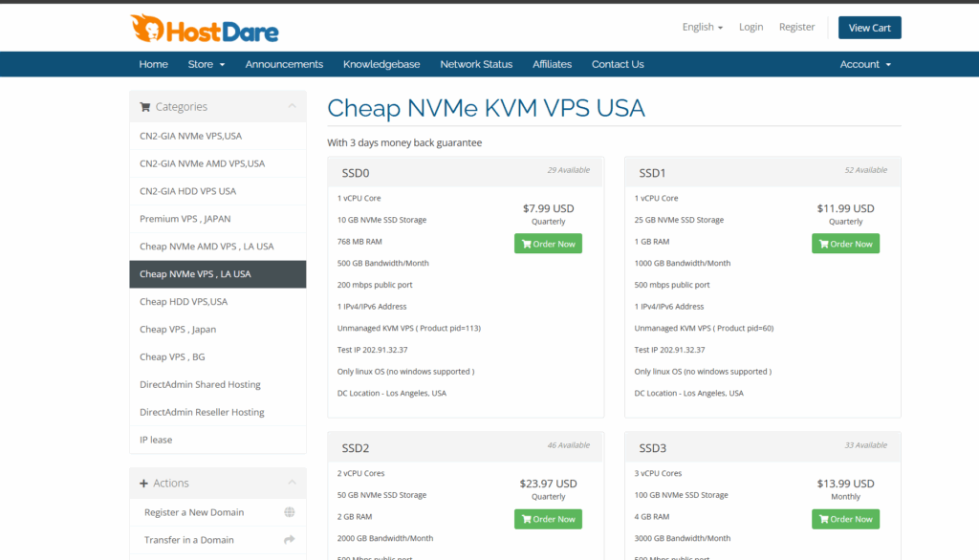The image size is (979, 560).
Task: Open DirectAdmin Shared Hosting category
Action: coord(218,384)
